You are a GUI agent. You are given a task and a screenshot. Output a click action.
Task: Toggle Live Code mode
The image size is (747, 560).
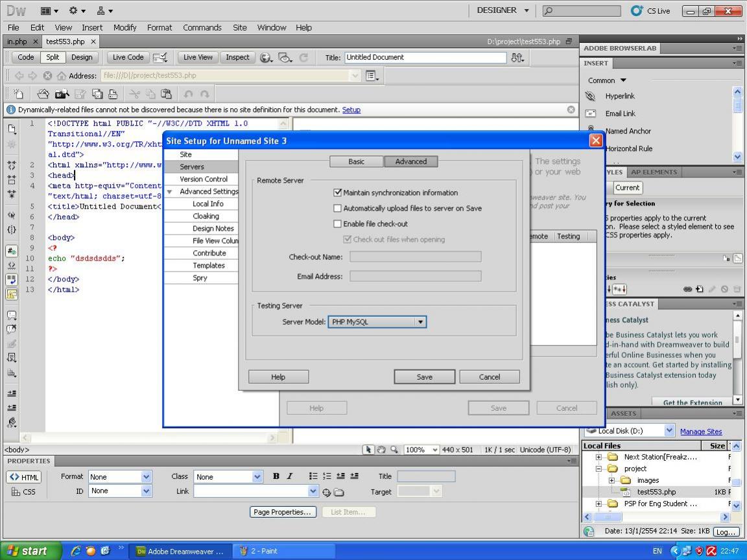(128, 57)
